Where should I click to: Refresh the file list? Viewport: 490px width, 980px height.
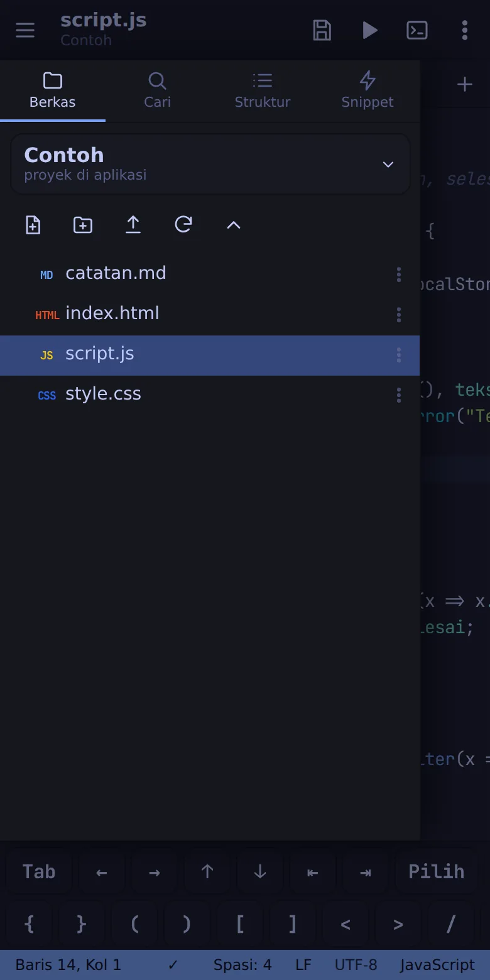pyautogui.click(x=183, y=225)
